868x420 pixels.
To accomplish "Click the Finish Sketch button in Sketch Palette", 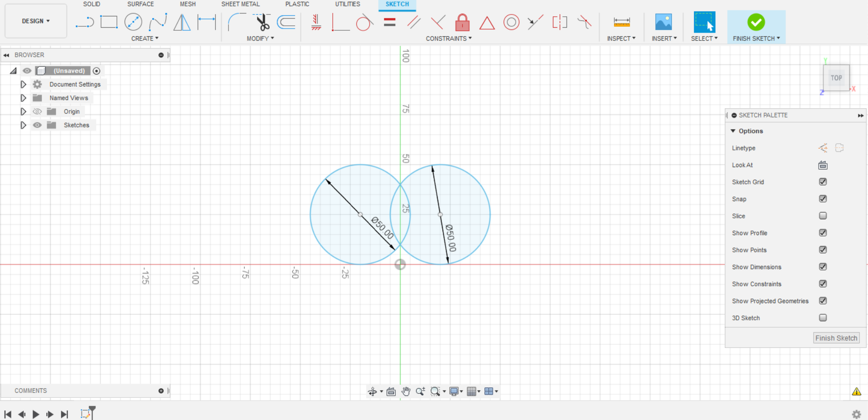I will [x=835, y=338].
